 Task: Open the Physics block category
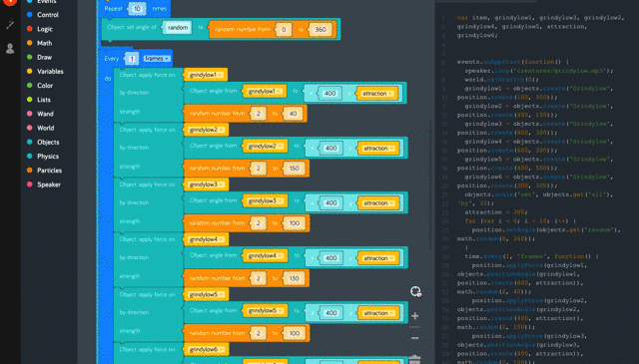[x=43, y=157]
